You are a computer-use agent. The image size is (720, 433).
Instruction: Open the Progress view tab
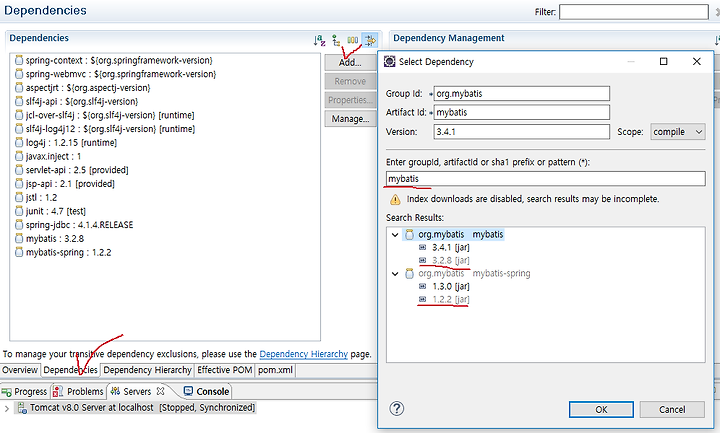coord(25,391)
